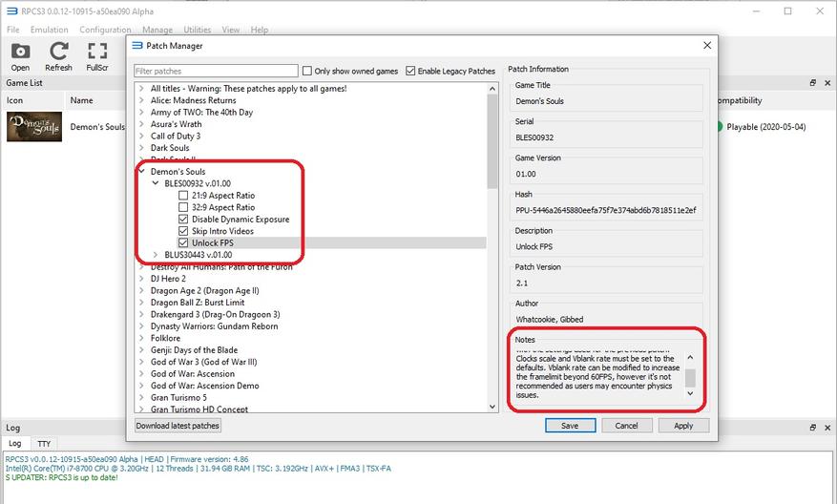Open the View menu

231,30
